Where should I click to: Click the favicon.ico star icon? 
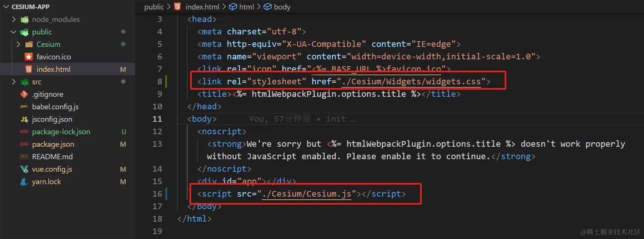tap(29, 57)
